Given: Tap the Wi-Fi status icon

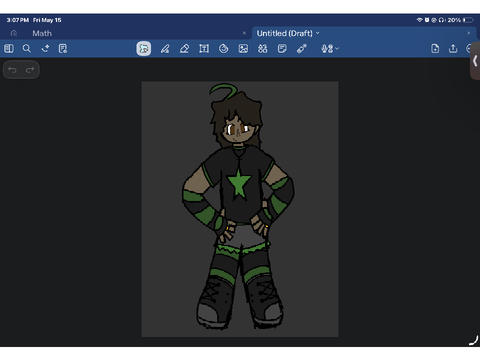Looking at the screenshot, I should [x=420, y=20].
